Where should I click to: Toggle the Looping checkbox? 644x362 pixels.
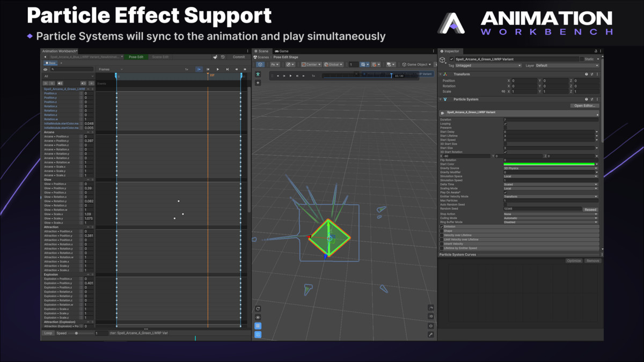(x=505, y=124)
